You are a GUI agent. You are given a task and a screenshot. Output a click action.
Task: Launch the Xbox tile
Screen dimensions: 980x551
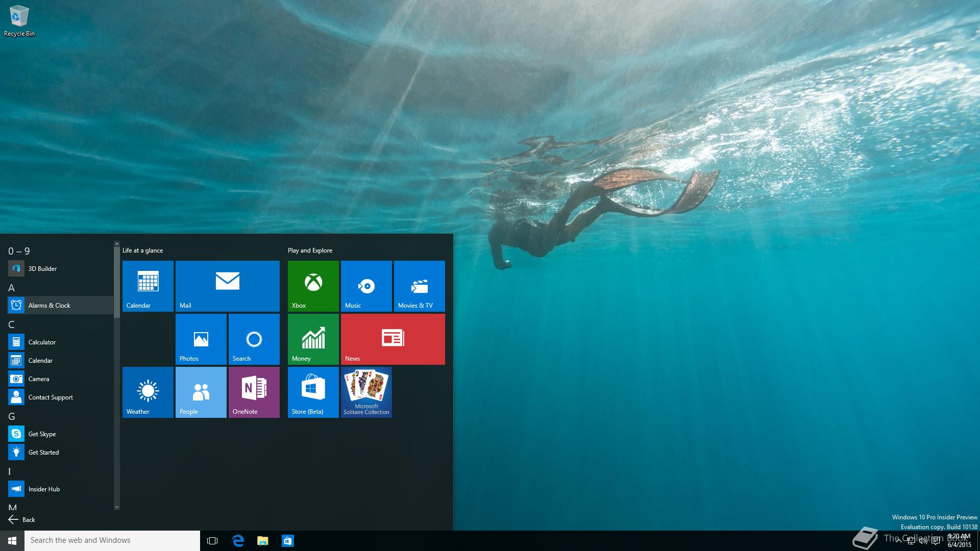tap(313, 286)
